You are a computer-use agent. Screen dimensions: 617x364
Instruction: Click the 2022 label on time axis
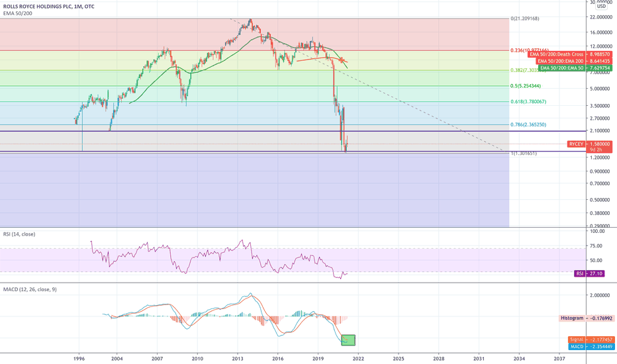point(358,359)
